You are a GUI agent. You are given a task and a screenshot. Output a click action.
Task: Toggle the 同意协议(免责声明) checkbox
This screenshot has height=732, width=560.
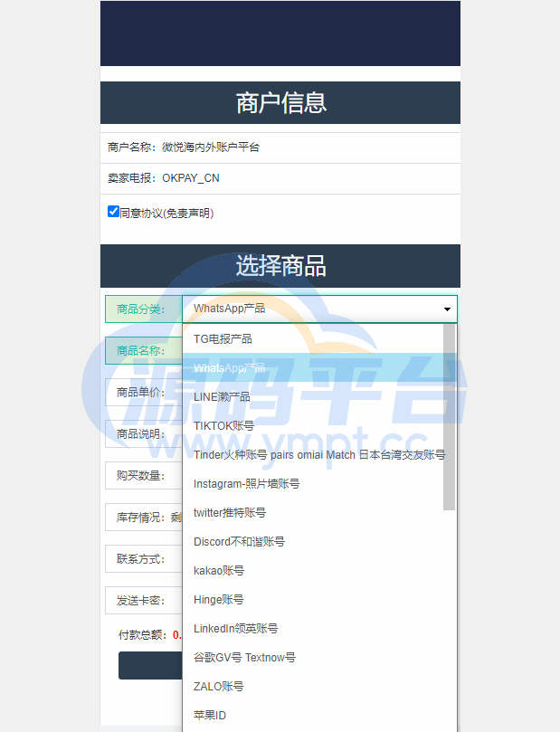pyautogui.click(x=113, y=212)
